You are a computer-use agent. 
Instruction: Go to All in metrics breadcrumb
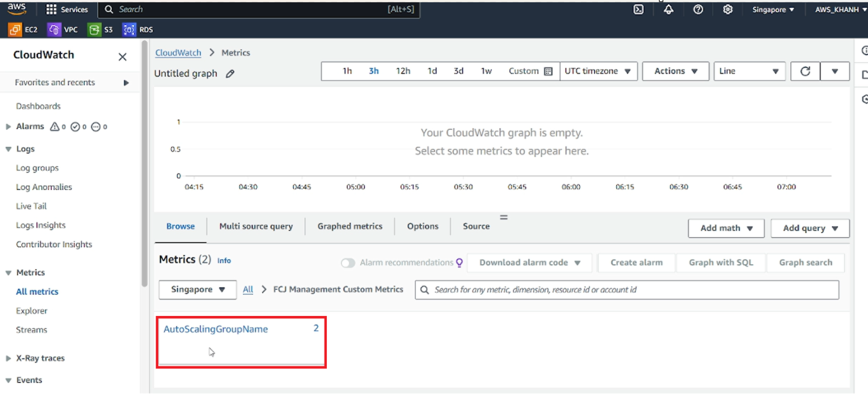tap(248, 289)
